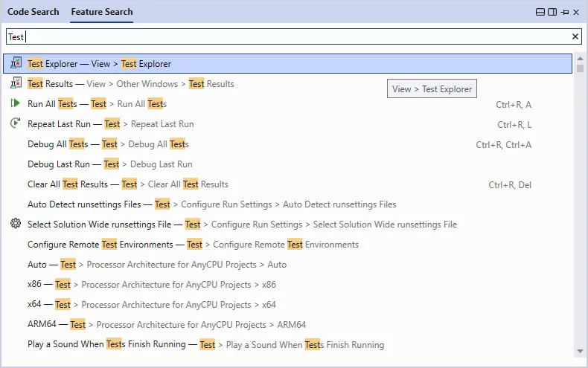Clear the search box with the X icon
Screen dimensions: 588x368
point(575,36)
